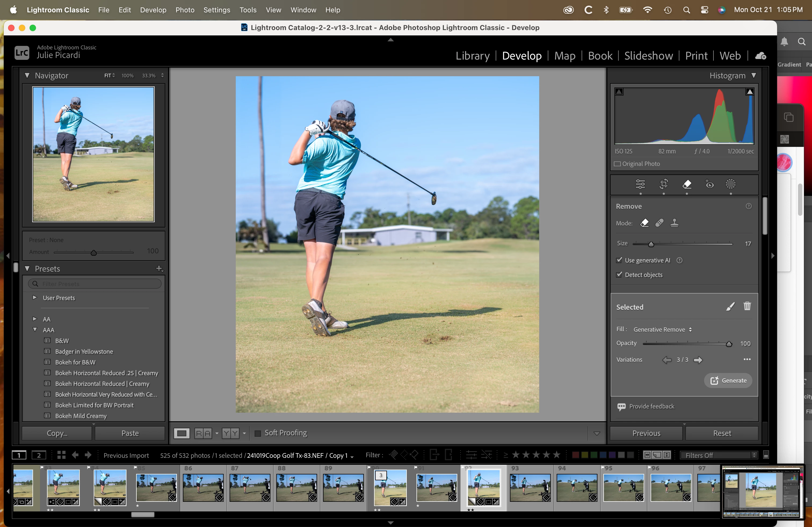This screenshot has width=812, height=527.
Task: Switch to the Library module
Action: click(472, 56)
